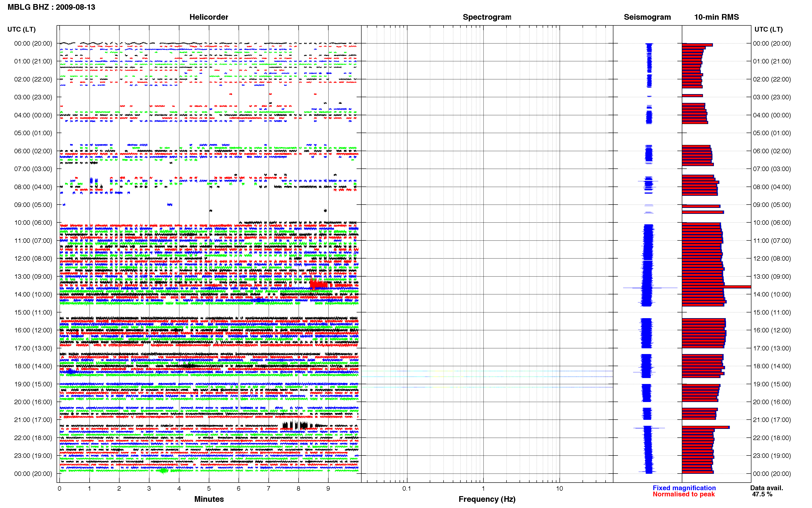Click the right '02:00 (22:00)' time label
Viewport: 812px width, 508px height.
click(x=772, y=79)
